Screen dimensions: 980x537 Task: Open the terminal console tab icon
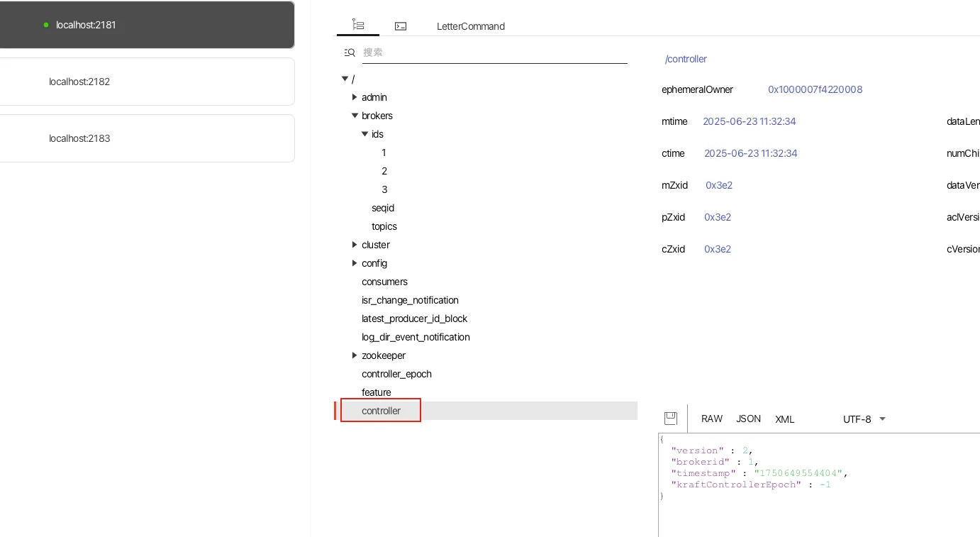point(401,26)
